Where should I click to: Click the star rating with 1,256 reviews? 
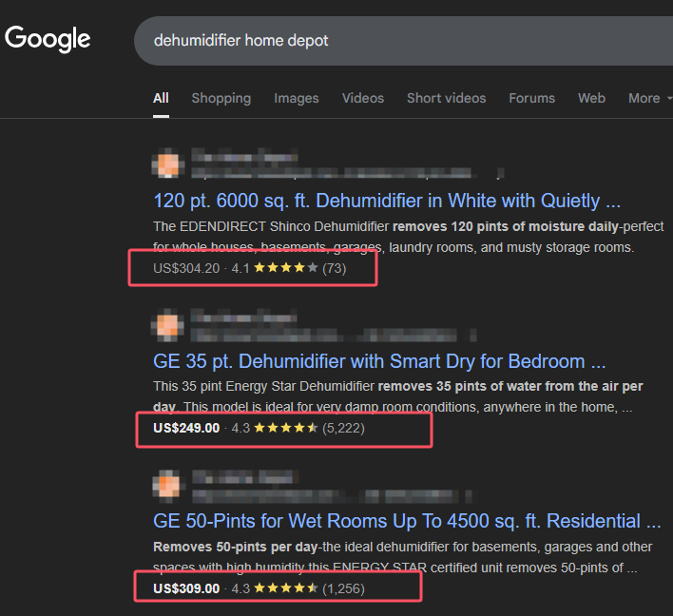click(x=298, y=588)
